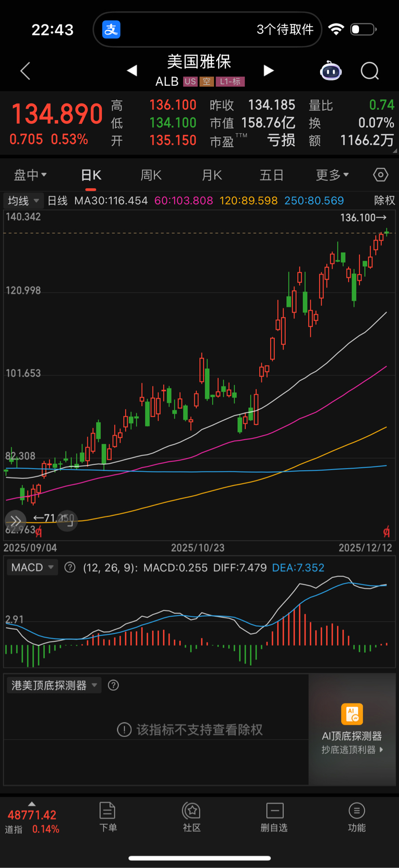
Task: Open the 港美顶底探测器 indicator dropdown
Action: 54,685
